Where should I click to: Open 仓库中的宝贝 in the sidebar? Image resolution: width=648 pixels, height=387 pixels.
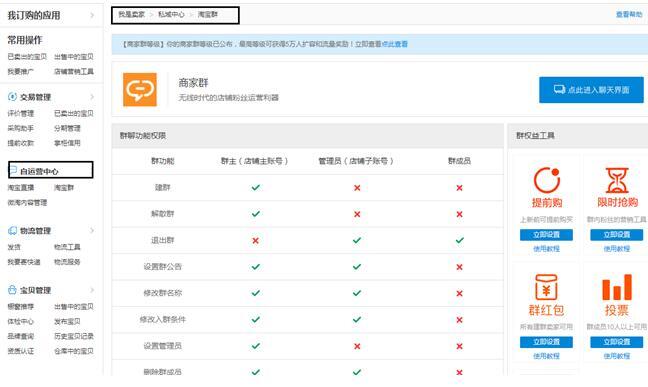[74, 351]
